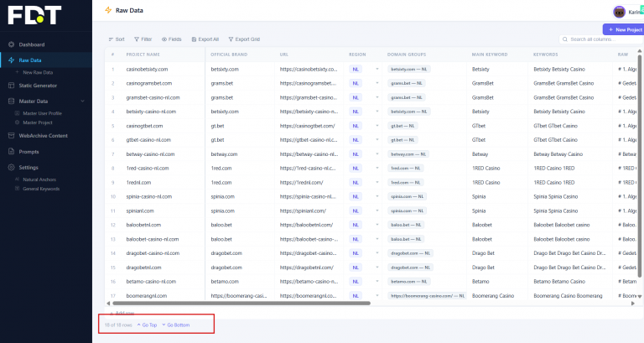Screen dimensions: 644x343
Task: Open New Raw Data sub-item
Action: pos(38,72)
